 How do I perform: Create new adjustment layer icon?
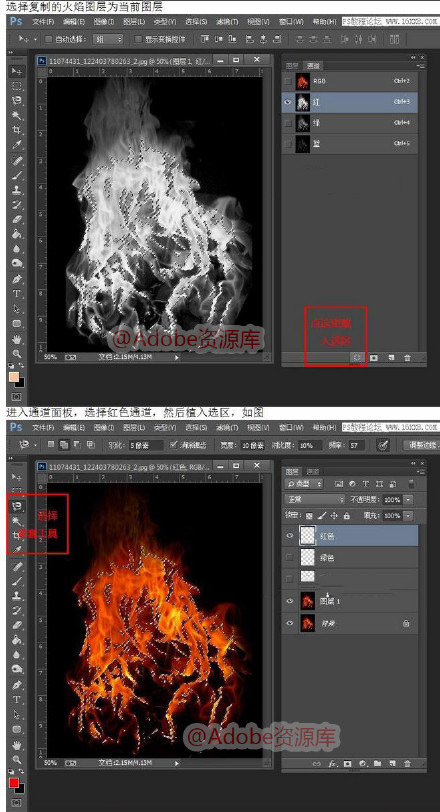click(x=362, y=763)
